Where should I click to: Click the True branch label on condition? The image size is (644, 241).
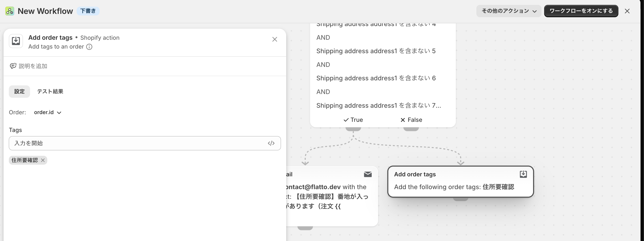[x=353, y=120]
